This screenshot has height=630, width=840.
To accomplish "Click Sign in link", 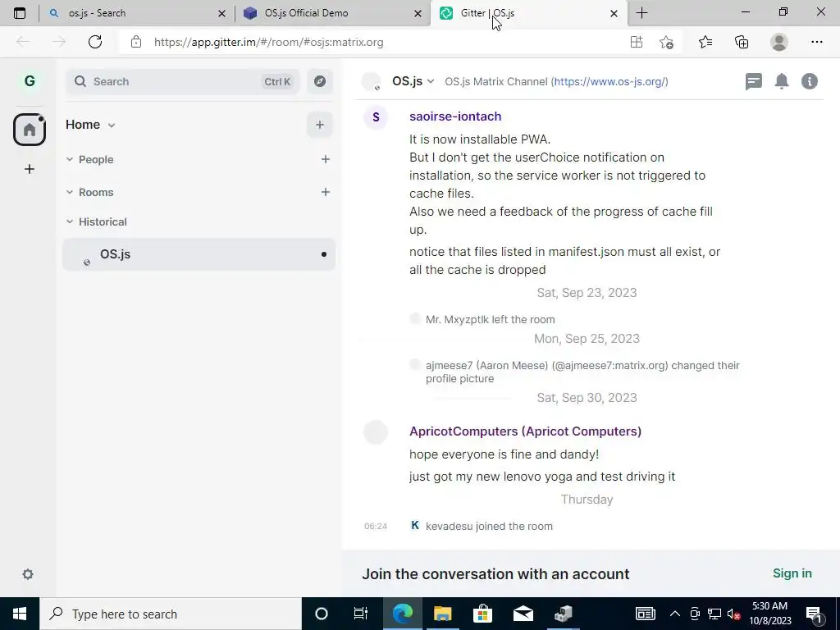I will [x=792, y=573].
